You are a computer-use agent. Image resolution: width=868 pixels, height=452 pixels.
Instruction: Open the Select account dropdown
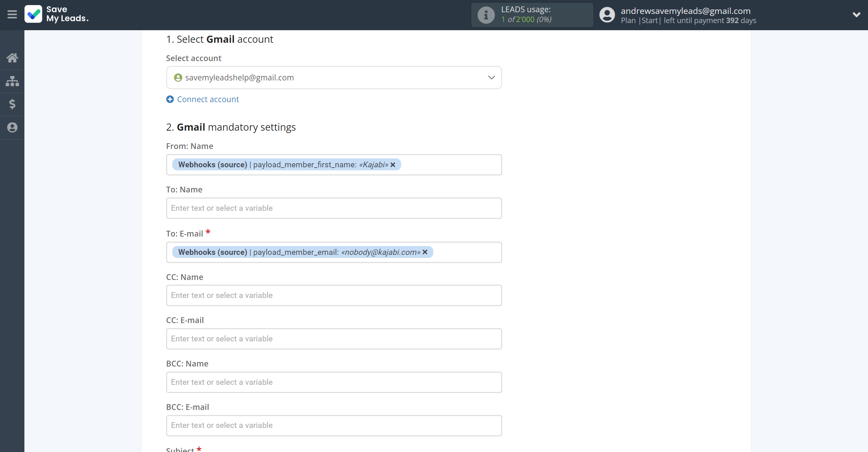click(334, 78)
